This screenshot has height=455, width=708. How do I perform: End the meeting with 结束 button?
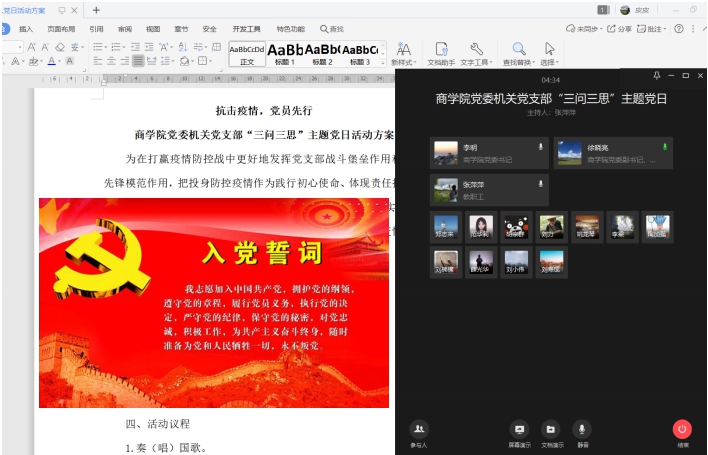coord(682,434)
